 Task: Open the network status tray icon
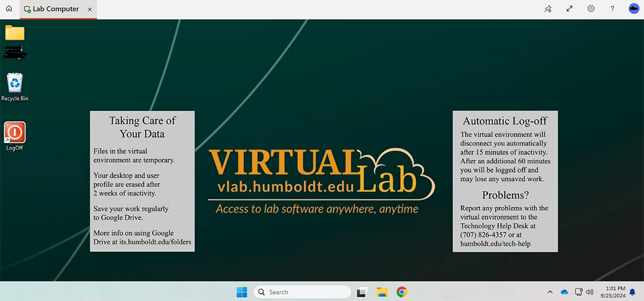tap(579, 292)
